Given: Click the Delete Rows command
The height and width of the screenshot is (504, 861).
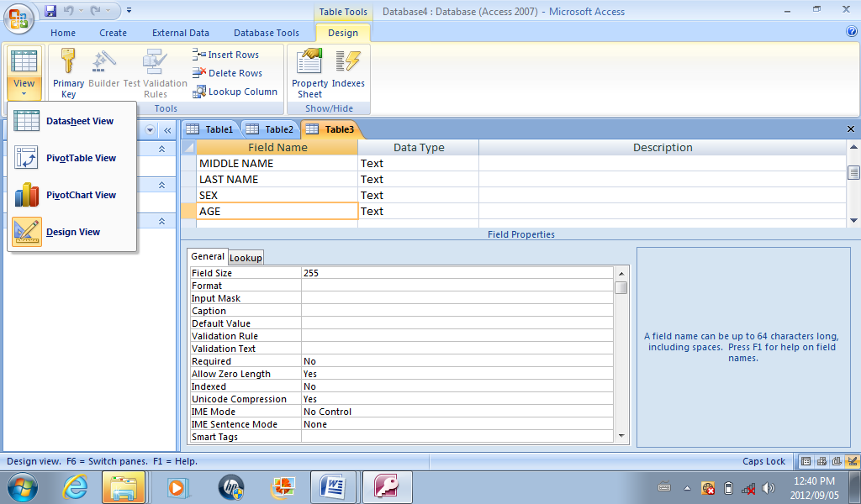Looking at the screenshot, I should tap(227, 73).
